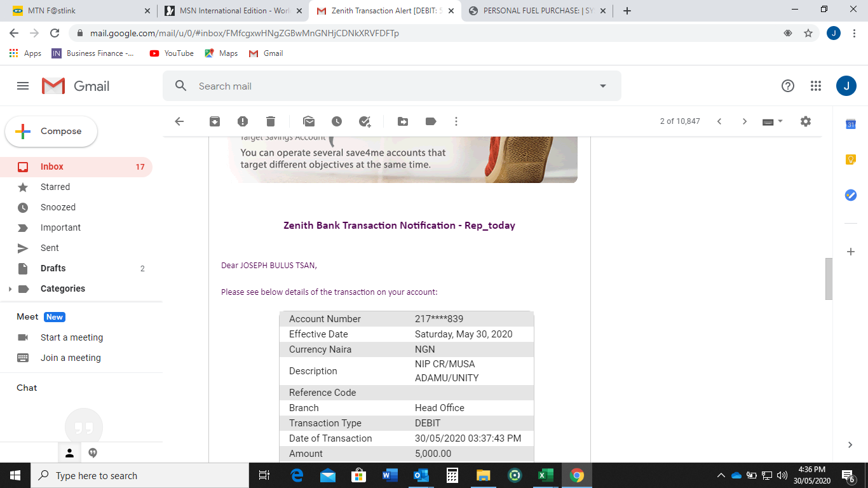Select the amount 5,000.00 cell

[x=433, y=454]
